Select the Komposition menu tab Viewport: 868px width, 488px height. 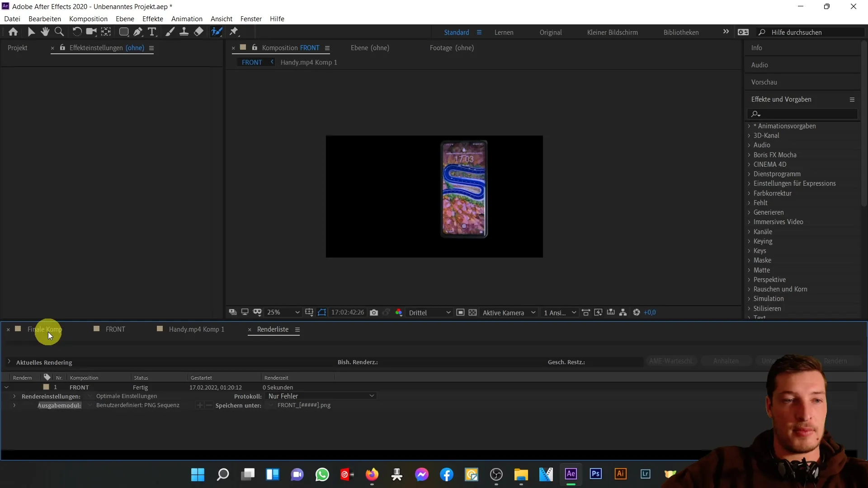coord(88,19)
